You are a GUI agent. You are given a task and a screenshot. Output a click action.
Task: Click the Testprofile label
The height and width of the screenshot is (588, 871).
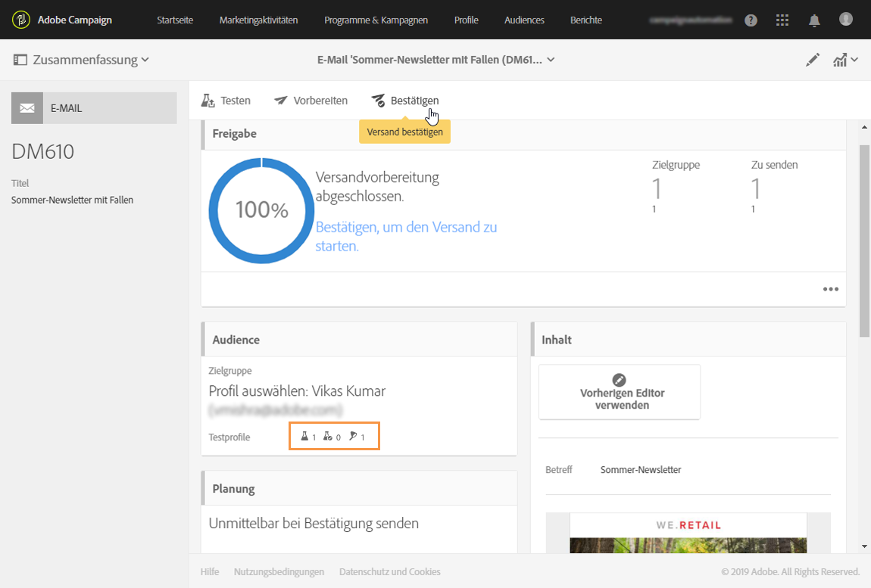pyautogui.click(x=229, y=437)
